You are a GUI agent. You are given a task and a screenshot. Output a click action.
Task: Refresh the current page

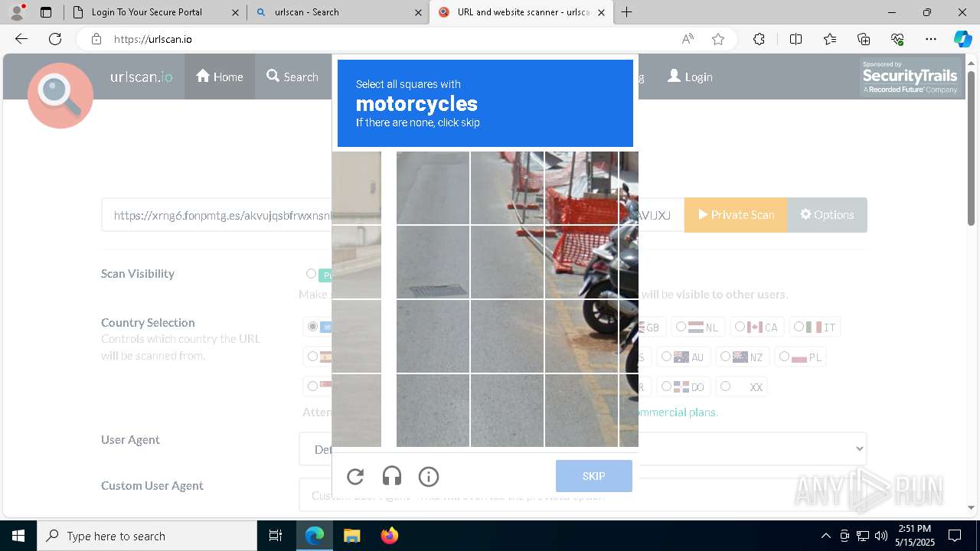(55, 39)
